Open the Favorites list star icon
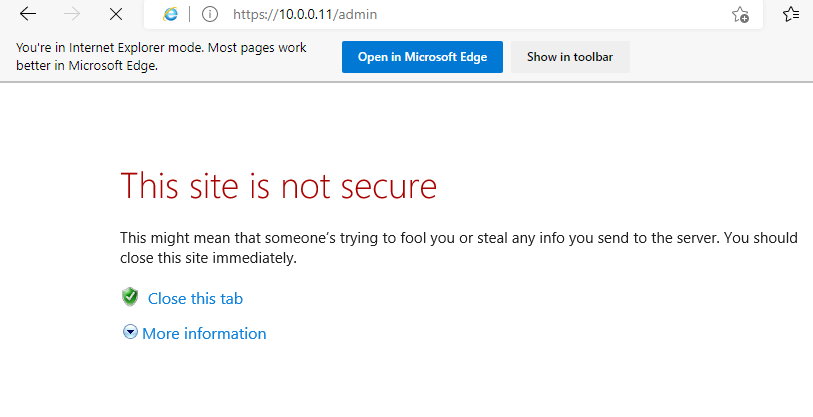813x417 pixels. [x=791, y=14]
